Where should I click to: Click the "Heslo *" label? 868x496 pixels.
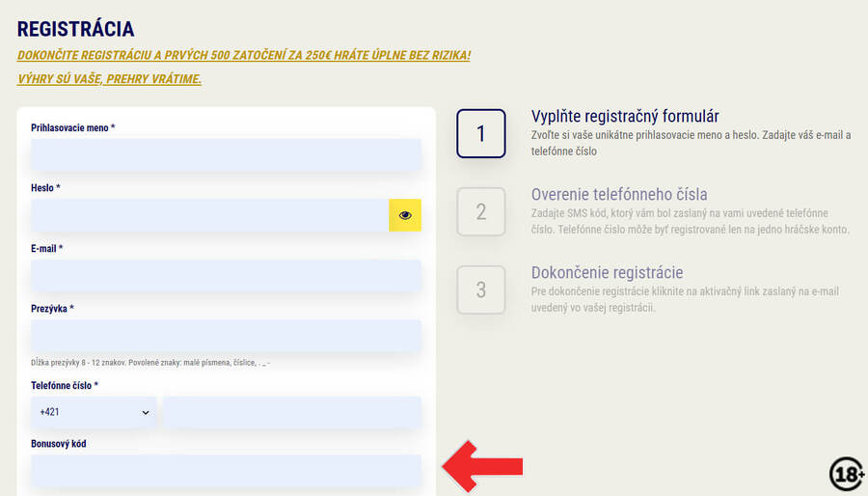45,188
